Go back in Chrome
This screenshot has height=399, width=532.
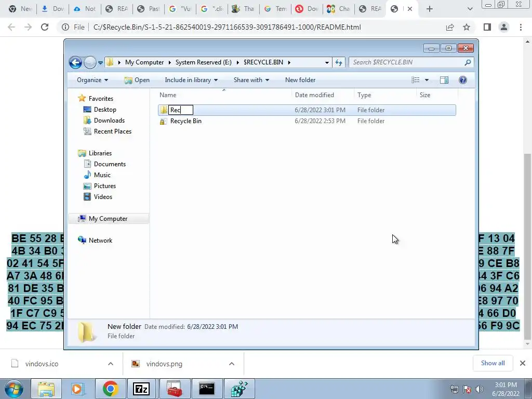tap(11, 27)
